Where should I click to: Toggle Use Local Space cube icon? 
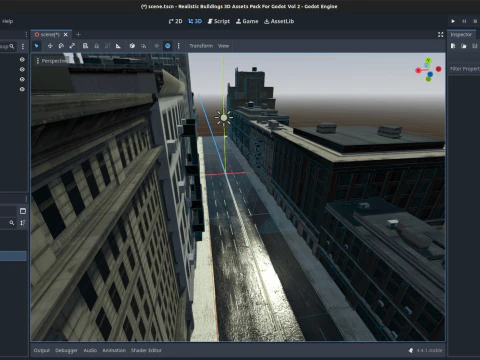pos(132,46)
